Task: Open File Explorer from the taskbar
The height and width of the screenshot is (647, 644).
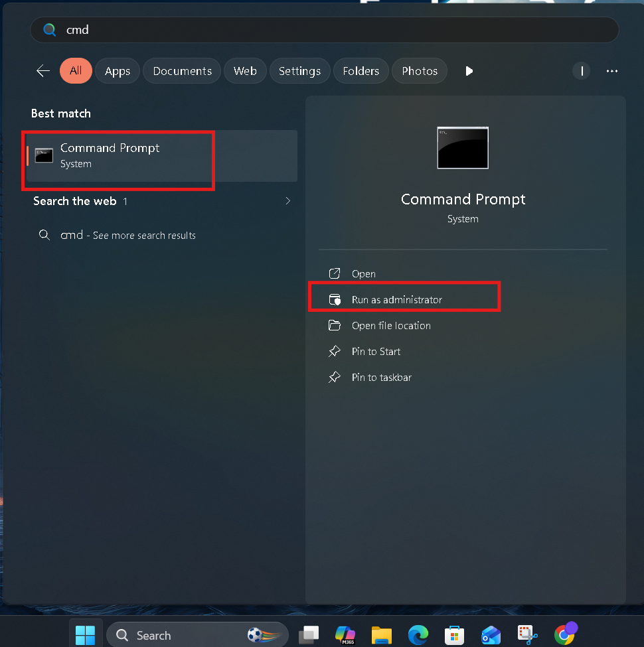Action: 382,635
